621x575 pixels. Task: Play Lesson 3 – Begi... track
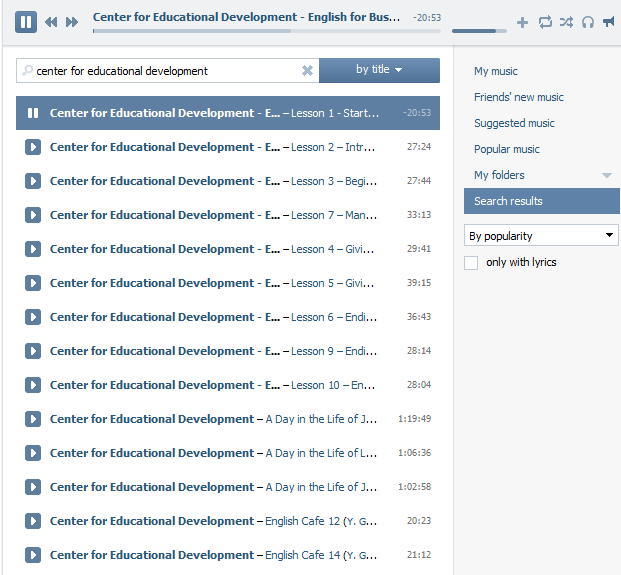pos(33,181)
